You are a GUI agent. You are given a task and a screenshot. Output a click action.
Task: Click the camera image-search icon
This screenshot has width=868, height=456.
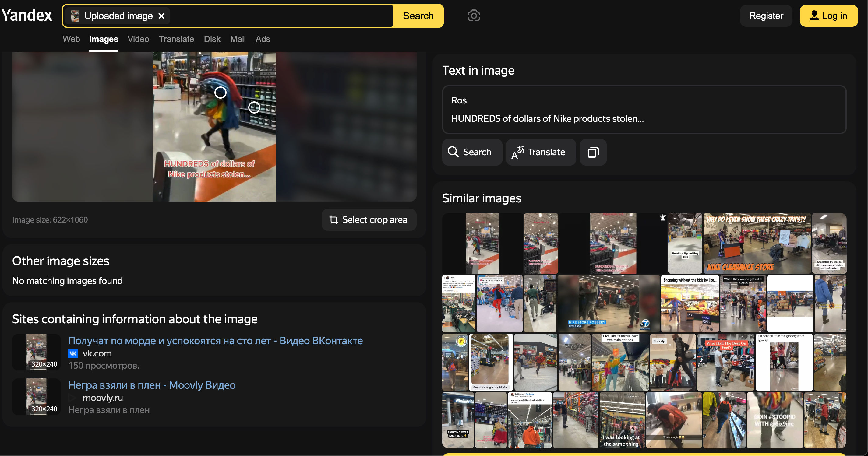pos(473,16)
